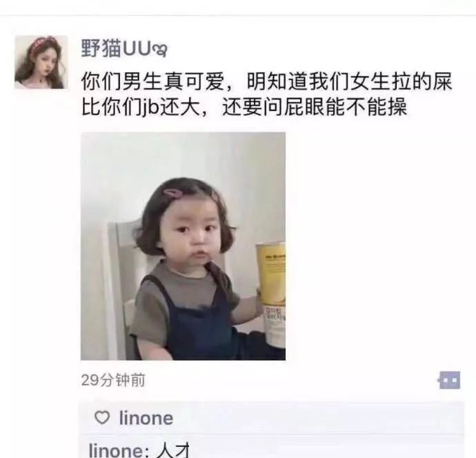Tap the likes row containing linone
Image resolution: width=476 pixels, height=458 pixels.
(272, 418)
